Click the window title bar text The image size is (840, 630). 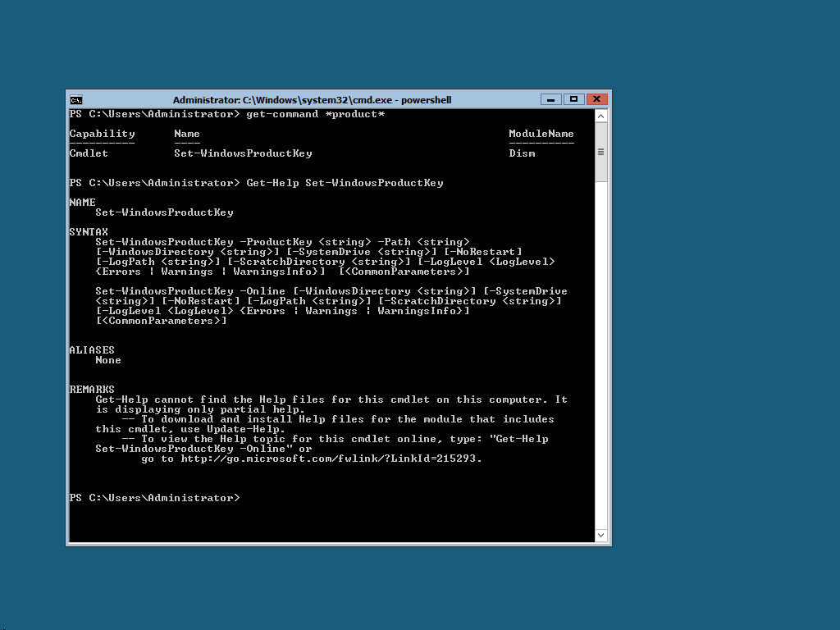pyautogui.click(x=312, y=99)
